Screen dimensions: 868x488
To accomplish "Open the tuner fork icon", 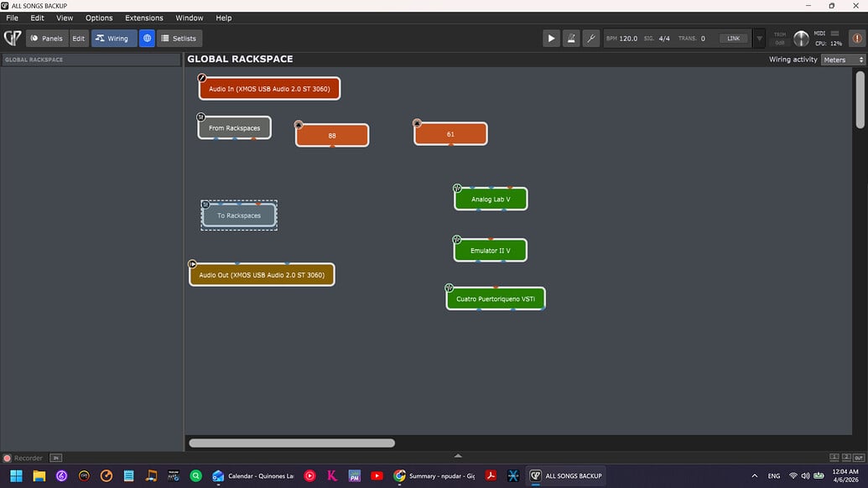I will pos(590,38).
